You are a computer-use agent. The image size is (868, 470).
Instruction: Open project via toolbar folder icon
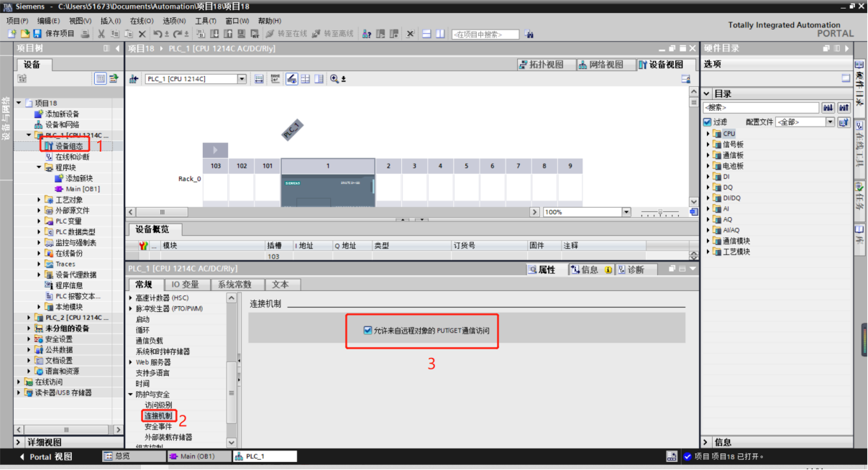(25, 34)
